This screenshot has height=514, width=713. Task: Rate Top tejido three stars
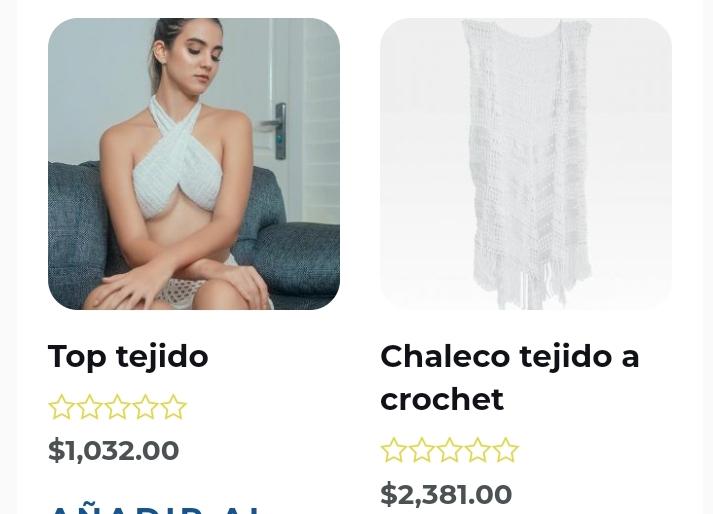point(117,407)
